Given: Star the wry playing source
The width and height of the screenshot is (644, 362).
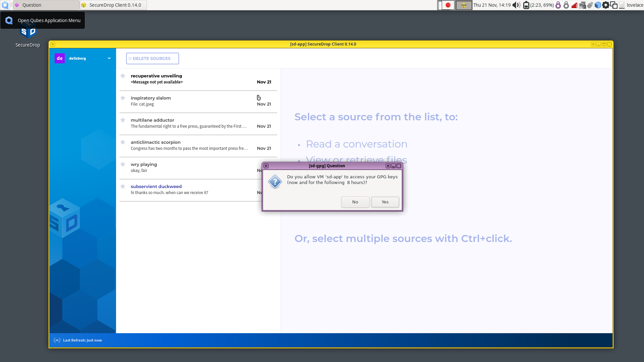Looking at the screenshot, I should tap(123, 164).
